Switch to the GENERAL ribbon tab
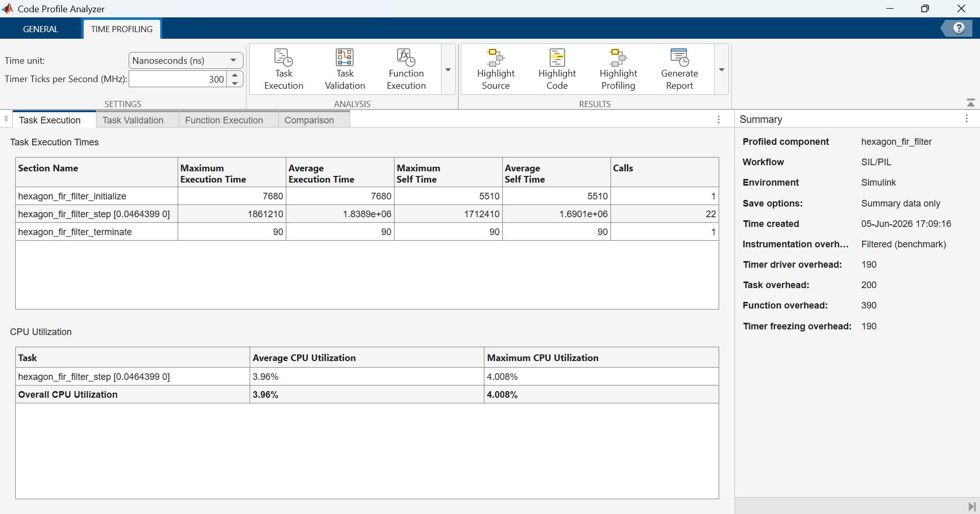The width and height of the screenshot is (980, 514). pyautogui.click(x=41, y=29)
